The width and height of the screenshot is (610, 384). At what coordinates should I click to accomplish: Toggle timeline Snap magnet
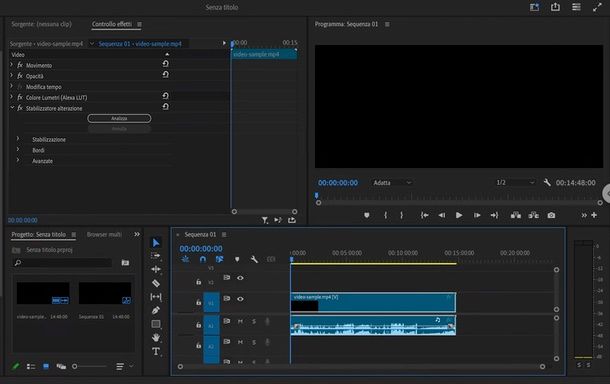[x=203, y=259]
